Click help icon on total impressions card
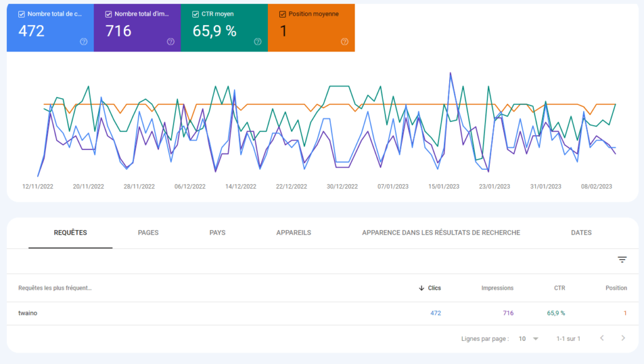644x364 pixels. (x=170, y=41)
